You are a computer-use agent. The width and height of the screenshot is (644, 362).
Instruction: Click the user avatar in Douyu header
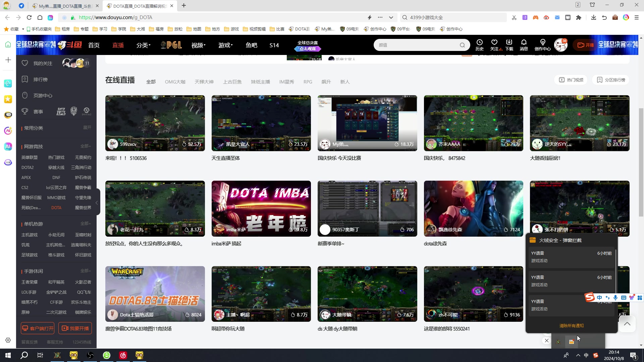[x=560, y=45]
